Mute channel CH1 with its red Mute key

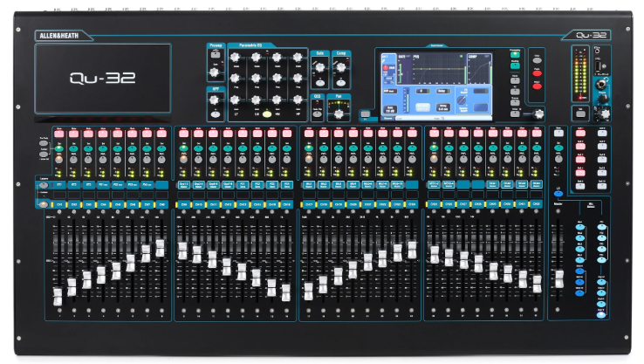click(x=58, y=134)
